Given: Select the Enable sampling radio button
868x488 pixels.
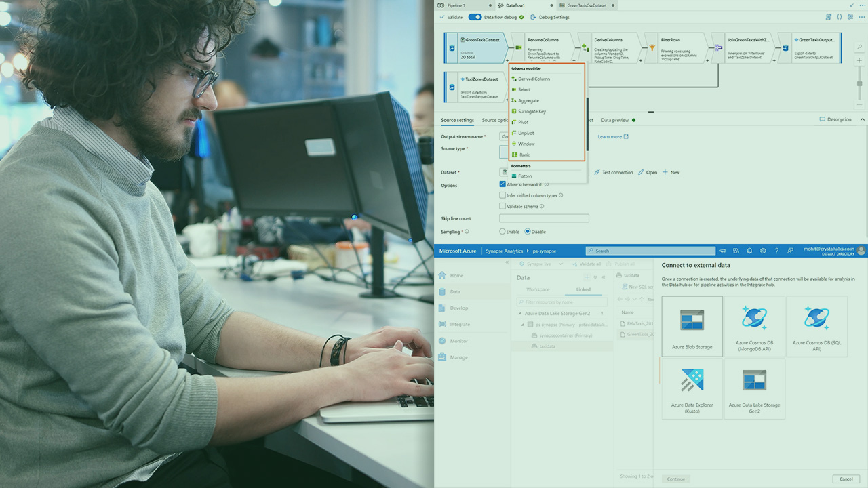Looking at the screenshot, I should (x=502, y=232).
